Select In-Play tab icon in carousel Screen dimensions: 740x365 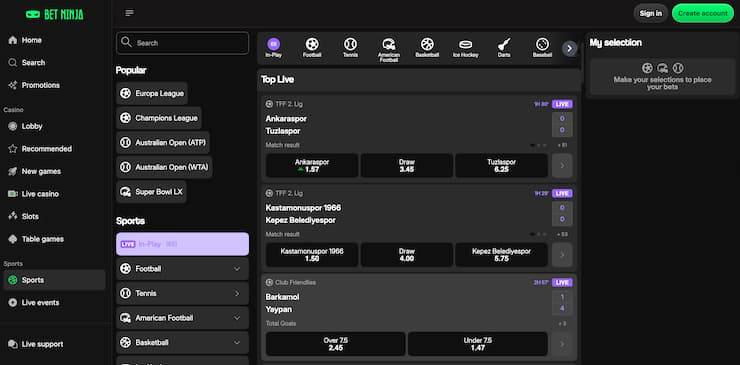tap(274, 48)
